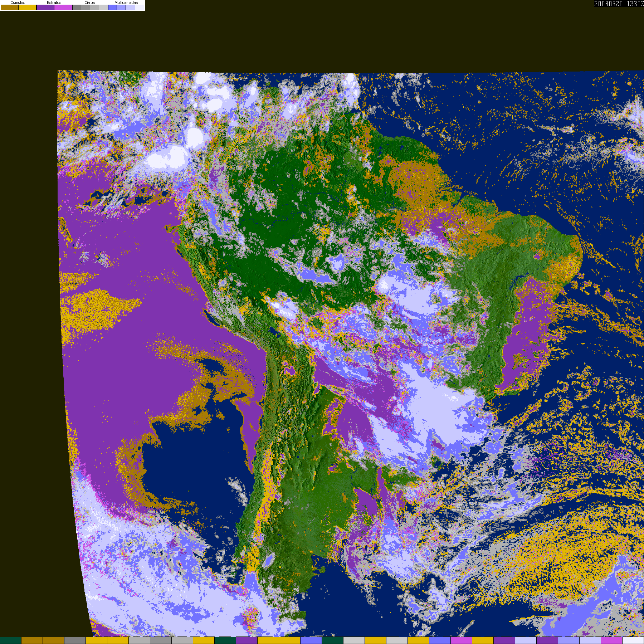Viewport: 644px width, 644px height.
Task: Click the leftmost dark green bottom-strip swatch
Action: (11, 640)
